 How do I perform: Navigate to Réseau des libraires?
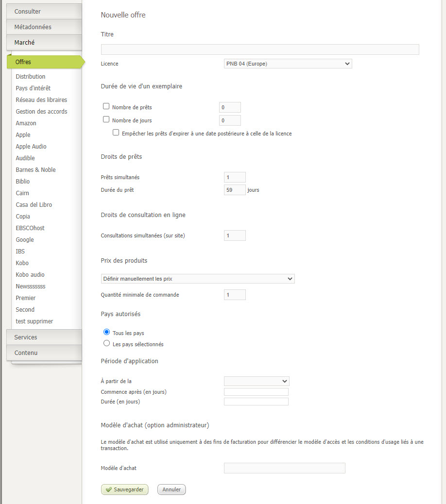(x=41, y=100)
